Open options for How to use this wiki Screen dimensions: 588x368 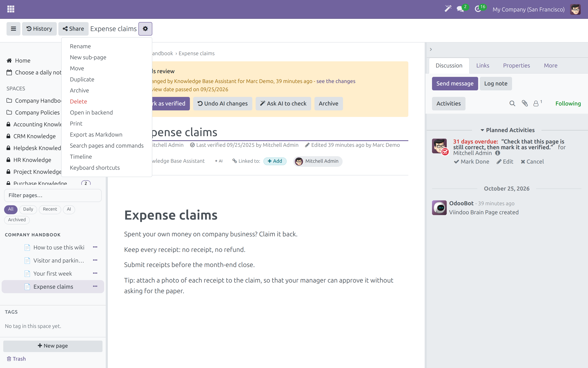tap(95, 247)
